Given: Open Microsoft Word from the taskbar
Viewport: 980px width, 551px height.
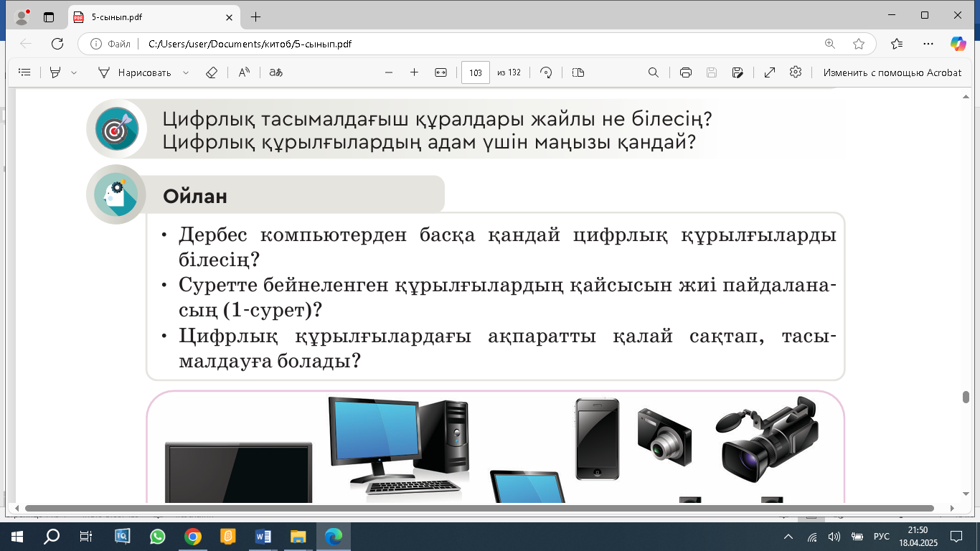Looking at the screenshot, I should click(263, 536).
